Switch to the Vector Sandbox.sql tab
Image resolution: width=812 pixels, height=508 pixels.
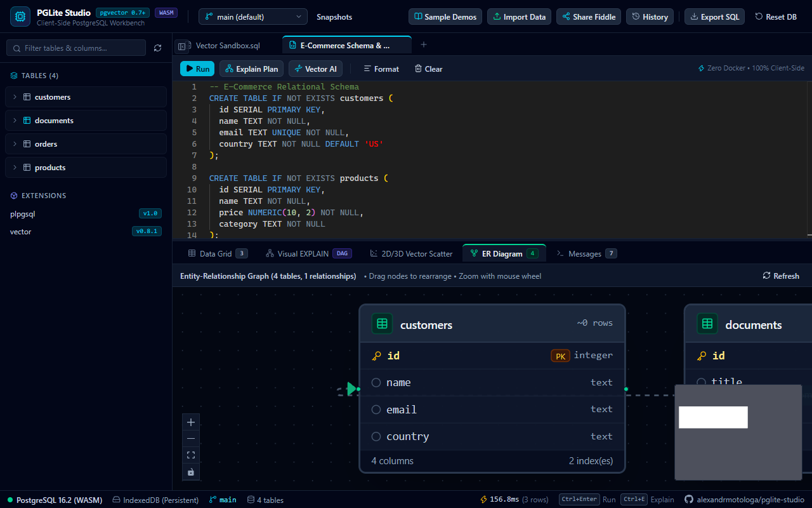click(228, 46)
